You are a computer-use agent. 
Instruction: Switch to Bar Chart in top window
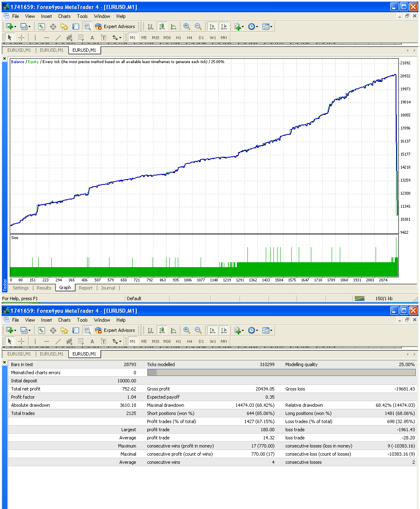pos(151,26)
